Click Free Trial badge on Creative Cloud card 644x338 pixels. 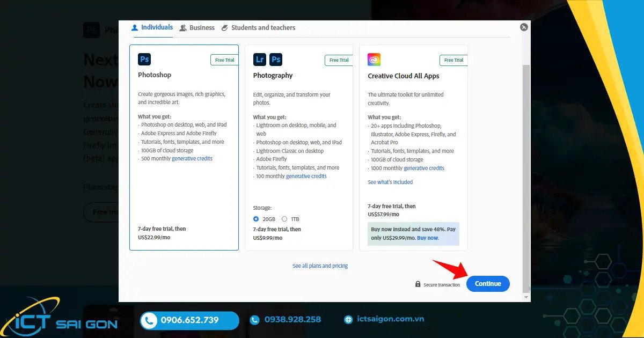tap(453, 60)
